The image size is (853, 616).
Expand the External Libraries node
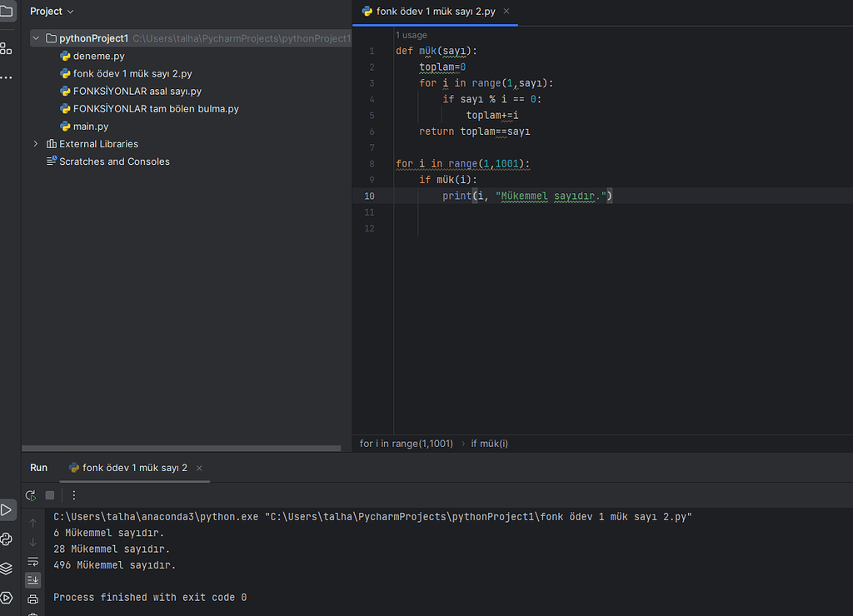click(36, 144)
